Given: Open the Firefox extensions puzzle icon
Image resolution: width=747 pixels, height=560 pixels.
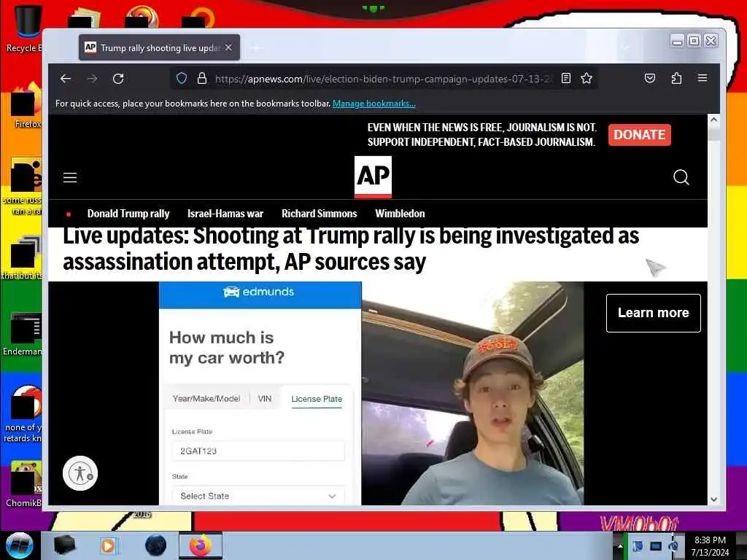Looking at the screenshot, I should pos(676,79).
